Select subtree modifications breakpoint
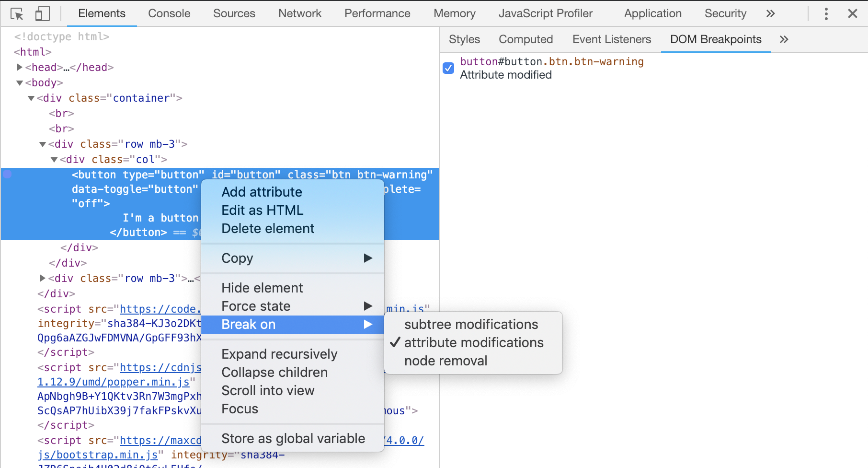 click(473, 324)
